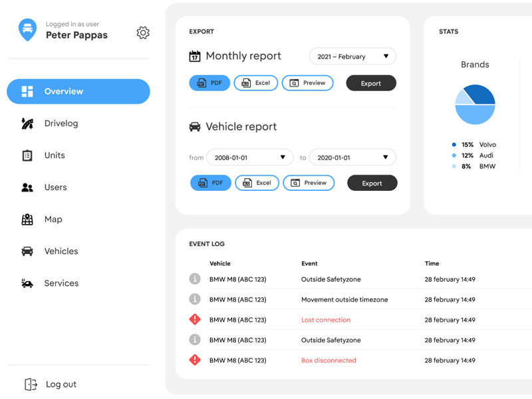Screen dimensions: 532x399
Task: Click the blue car location logo
Action: (x=27, y=30)
